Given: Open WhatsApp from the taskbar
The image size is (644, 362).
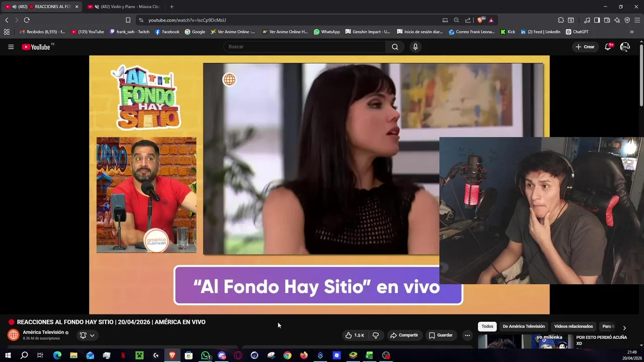Looking at the screenshot, I should pyautogui.click(x=205, y=355).
